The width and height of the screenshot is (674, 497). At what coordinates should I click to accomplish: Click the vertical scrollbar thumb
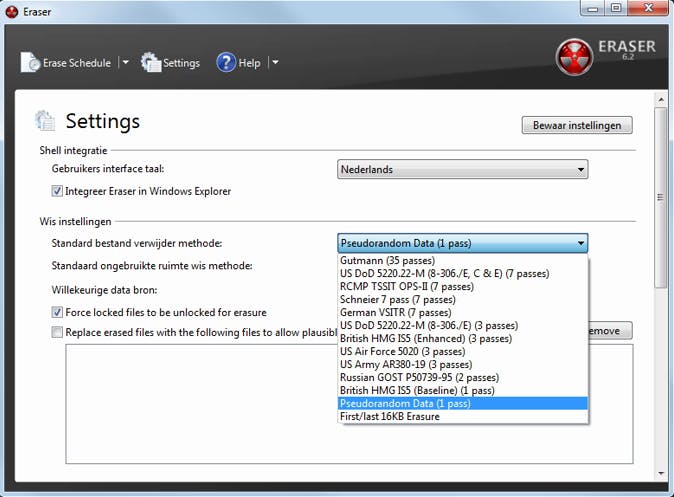coord(661,198)
